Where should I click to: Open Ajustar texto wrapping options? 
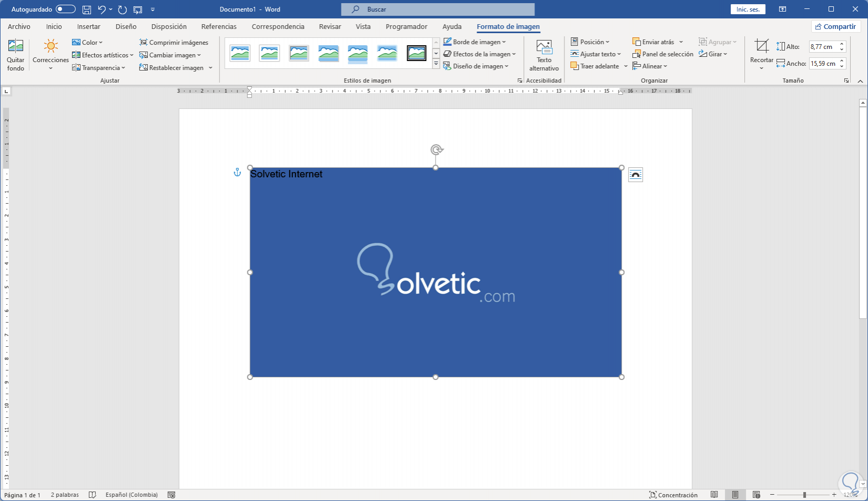(596, 54)
